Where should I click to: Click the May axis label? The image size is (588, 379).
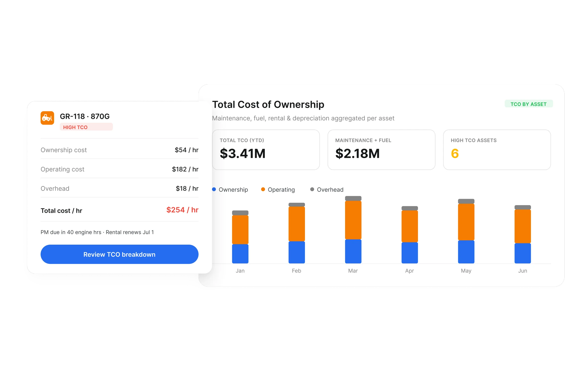click(x=466, y=271)
